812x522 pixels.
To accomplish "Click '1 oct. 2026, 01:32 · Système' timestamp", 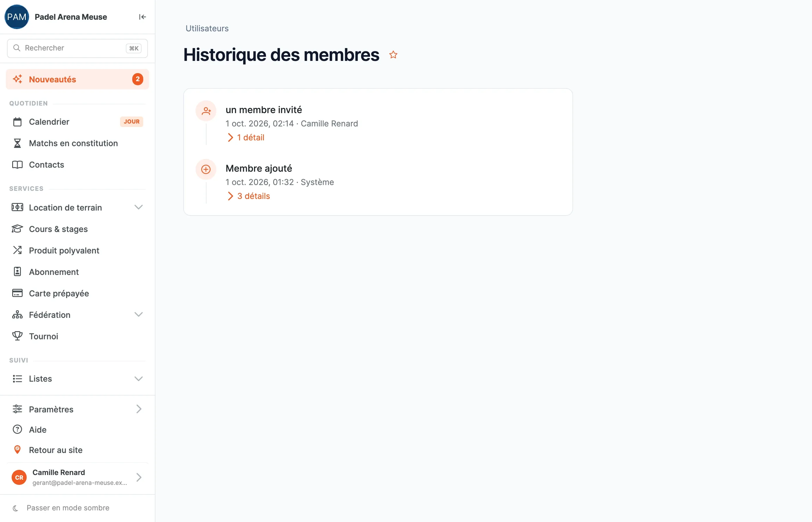I will [280, 182].
